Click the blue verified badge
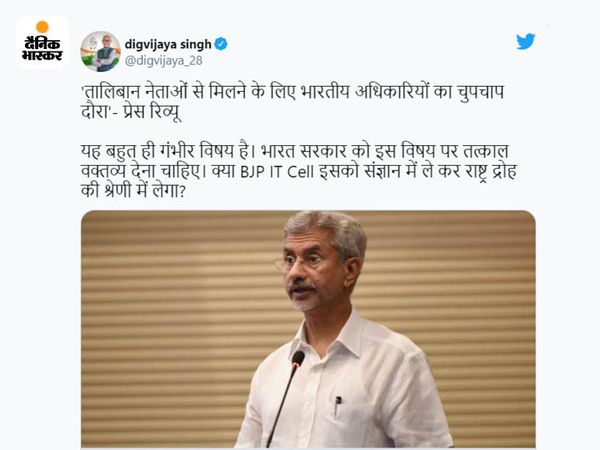600x450 pixels. click(x=221, y=44)
